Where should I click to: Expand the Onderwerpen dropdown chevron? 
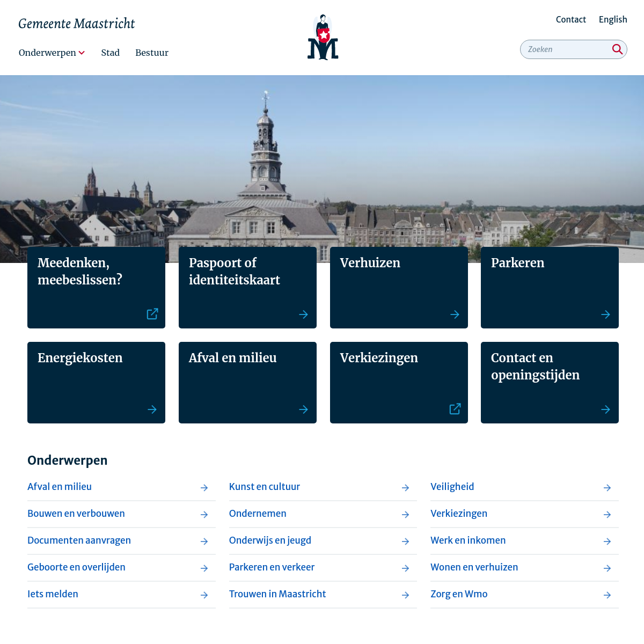coord(82,53)
